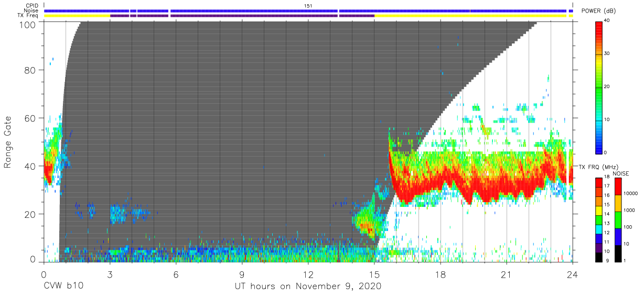Click the 15 tick on UT hours axis
644x297 pixels.
pos(374,274)
